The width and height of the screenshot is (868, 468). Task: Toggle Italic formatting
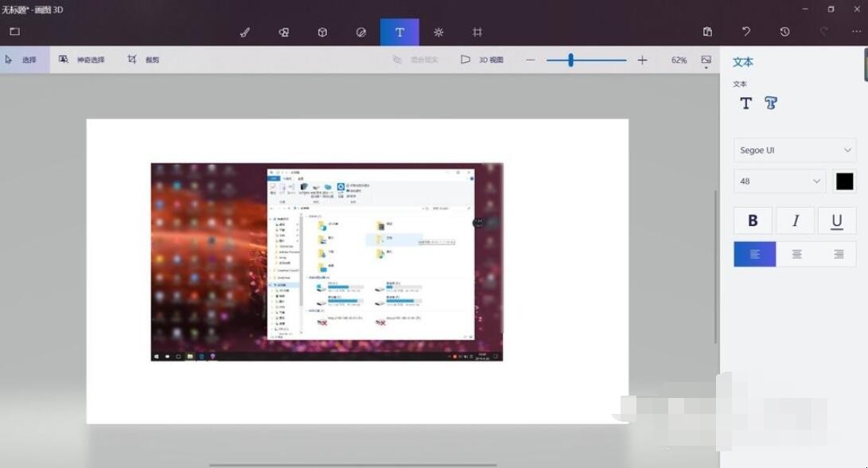(x=796, y=220)
